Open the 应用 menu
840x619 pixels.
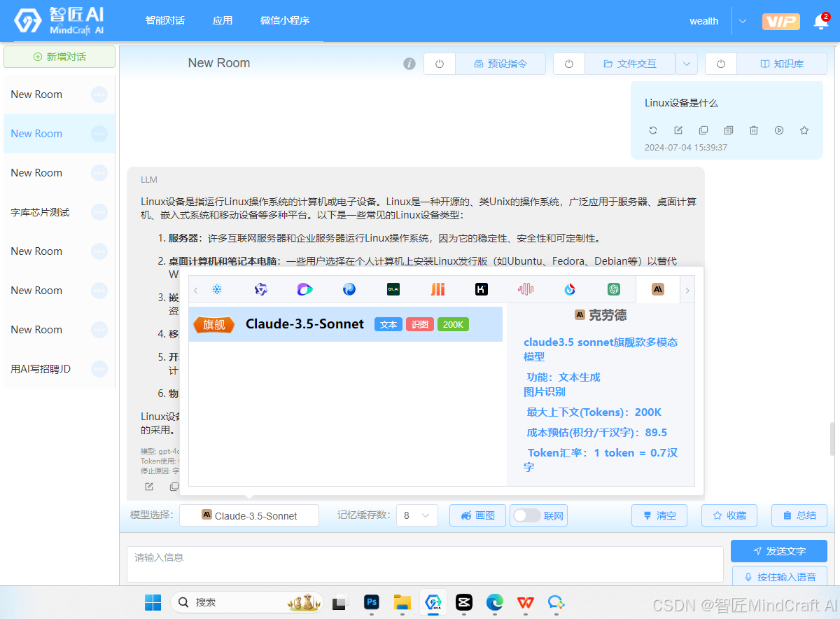[223, 20]
